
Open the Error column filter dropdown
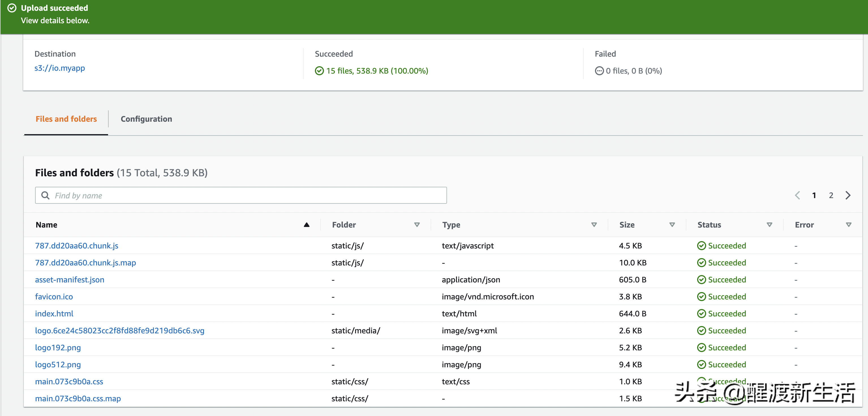point(848,225)
